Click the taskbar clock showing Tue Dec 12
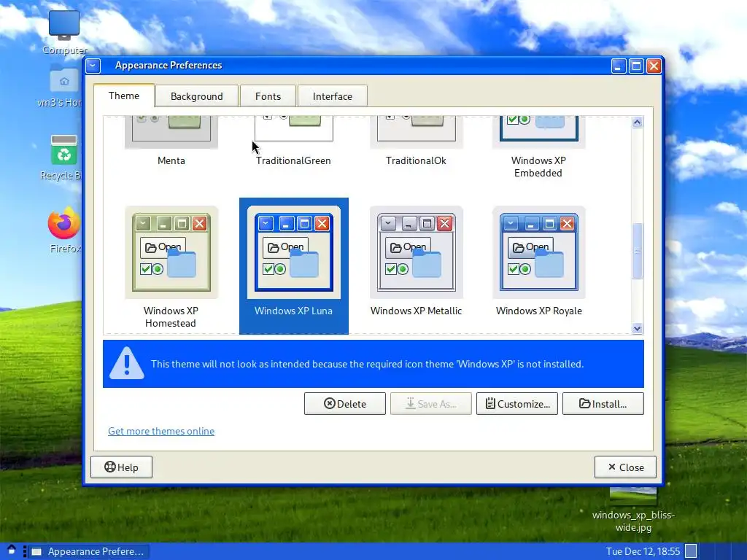 [643, 551]
